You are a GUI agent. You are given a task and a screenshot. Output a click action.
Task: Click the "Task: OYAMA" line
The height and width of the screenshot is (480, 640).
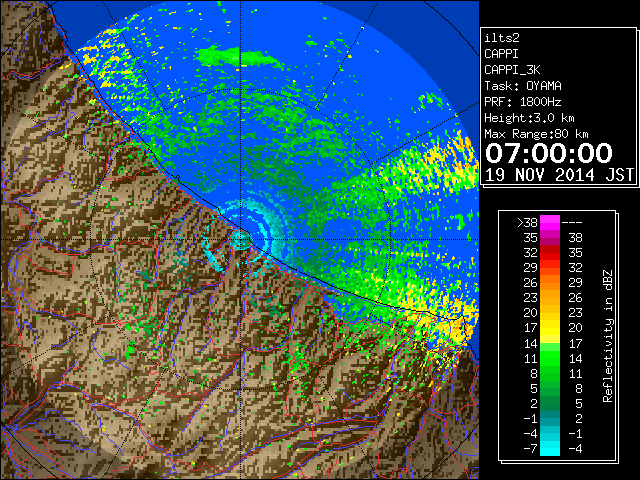(x=523, y=86)
